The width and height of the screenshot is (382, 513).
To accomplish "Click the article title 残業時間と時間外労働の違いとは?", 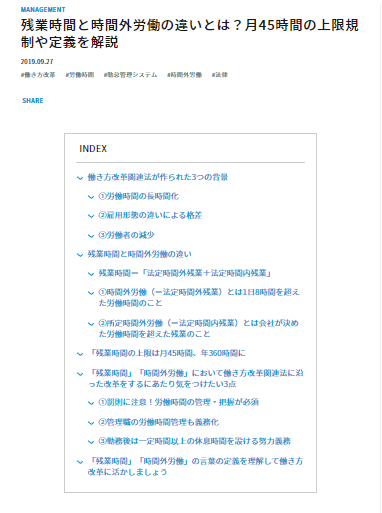I will (190, 33).
